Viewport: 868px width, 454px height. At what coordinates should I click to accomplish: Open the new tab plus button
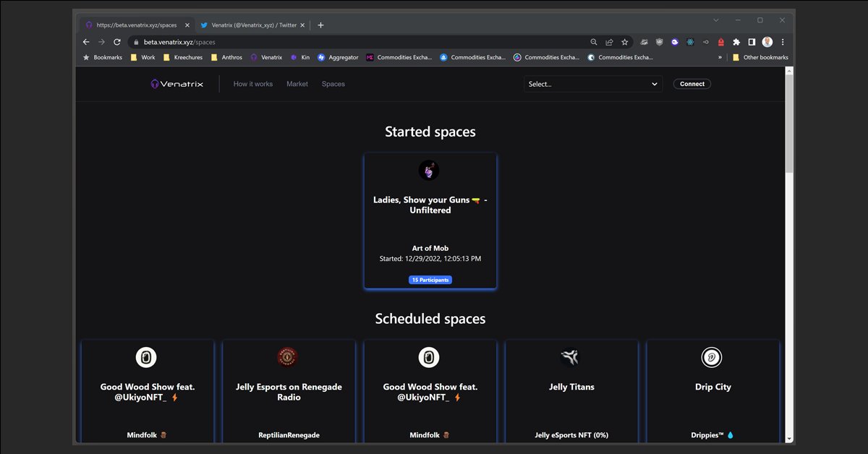click(320, 25)
